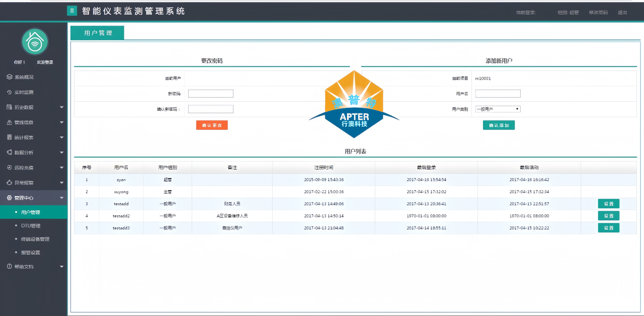Click the m10001 project value

[483, 78]
